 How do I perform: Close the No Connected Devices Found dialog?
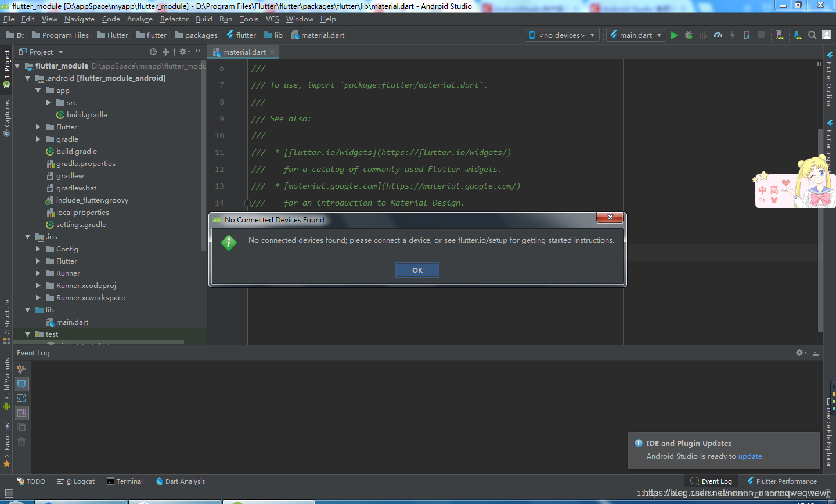point(610,217)
